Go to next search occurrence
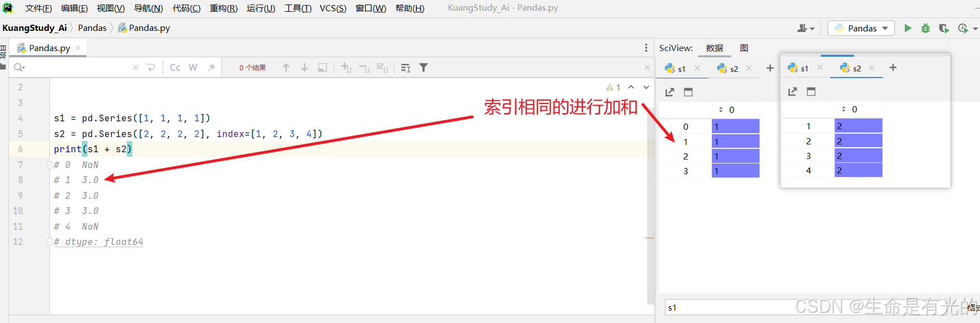 305,67
